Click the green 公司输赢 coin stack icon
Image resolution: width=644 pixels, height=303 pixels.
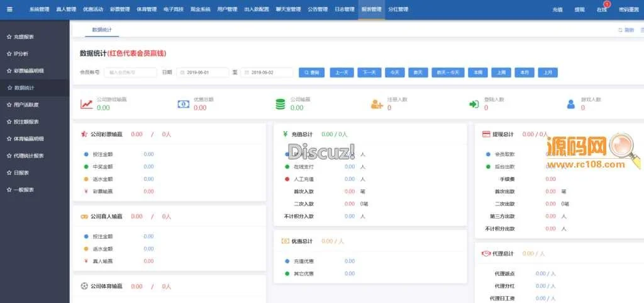[x=280, y=104]
